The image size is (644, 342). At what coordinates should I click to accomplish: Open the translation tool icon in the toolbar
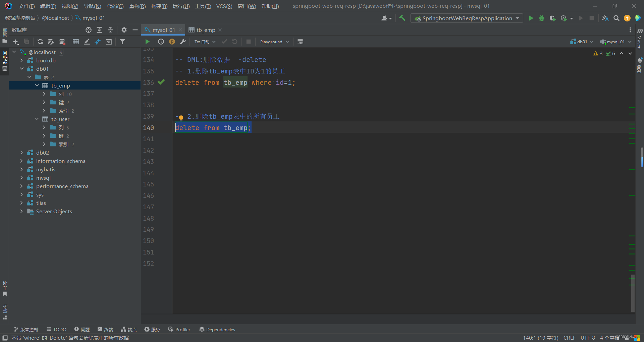(x=605, y=18)
